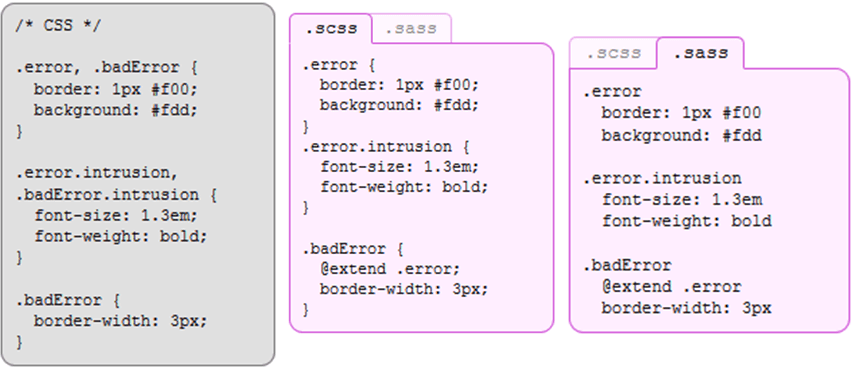Click '.error.intrusion {' selector in scss panel
This screenshot has width=857, height=373.
tap(386, 147)
